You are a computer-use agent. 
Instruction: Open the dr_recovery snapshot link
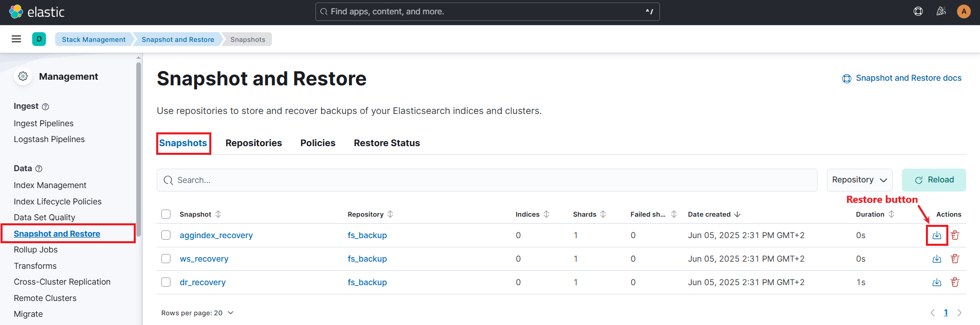click(203, 282)
